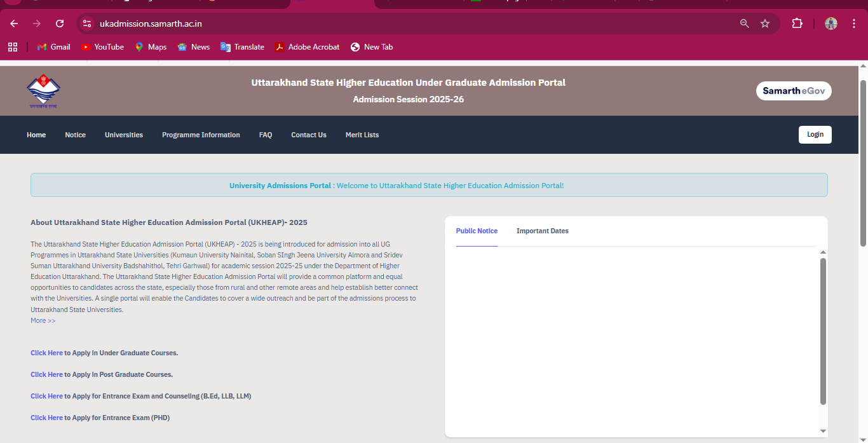The width and height of the screenshot is (868, 443).
Task: Bookmark this page with the star icon
Action: click(x=765, y=23)
